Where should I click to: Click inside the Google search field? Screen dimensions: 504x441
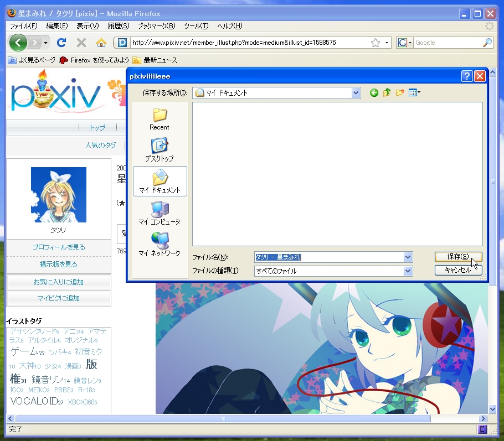point(448,43)
